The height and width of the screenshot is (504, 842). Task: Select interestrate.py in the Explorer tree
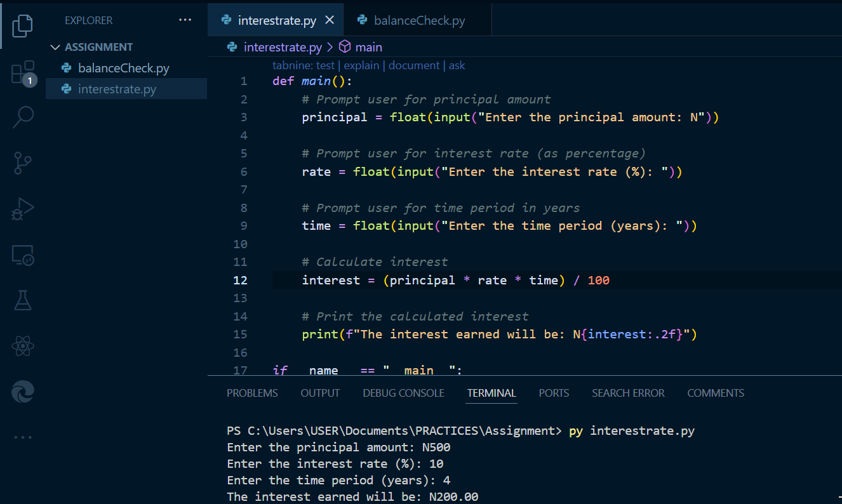(117, 89)
